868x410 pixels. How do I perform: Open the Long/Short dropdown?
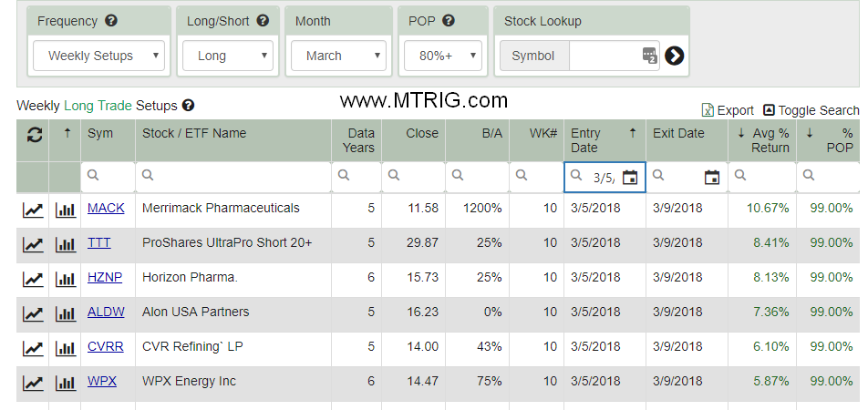[228, 56]
